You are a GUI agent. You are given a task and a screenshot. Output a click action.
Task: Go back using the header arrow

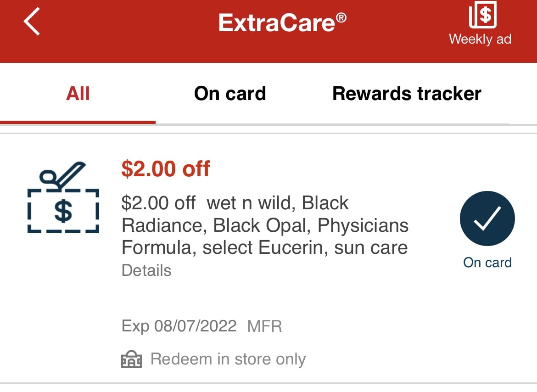click(x=32, y=21)
